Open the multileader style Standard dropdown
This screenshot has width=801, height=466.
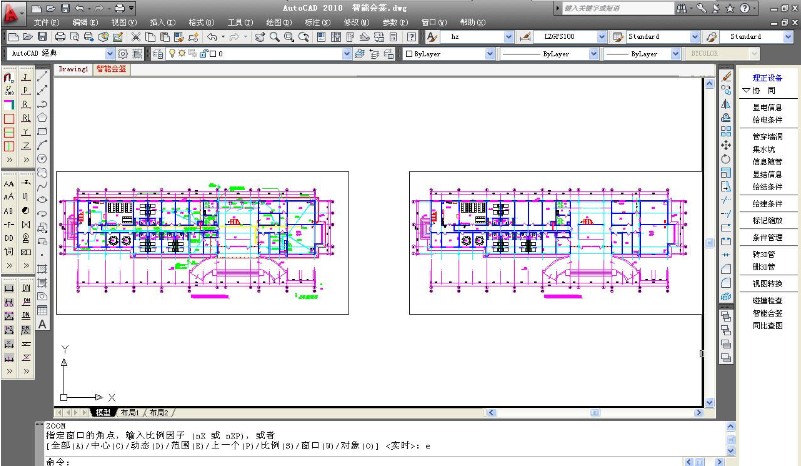(788, 37)
